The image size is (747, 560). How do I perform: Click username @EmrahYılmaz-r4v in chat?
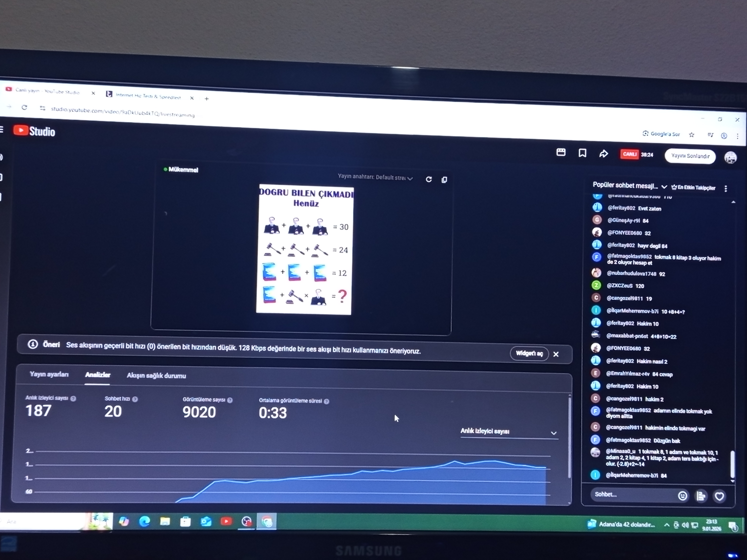(x=628, y=373)
